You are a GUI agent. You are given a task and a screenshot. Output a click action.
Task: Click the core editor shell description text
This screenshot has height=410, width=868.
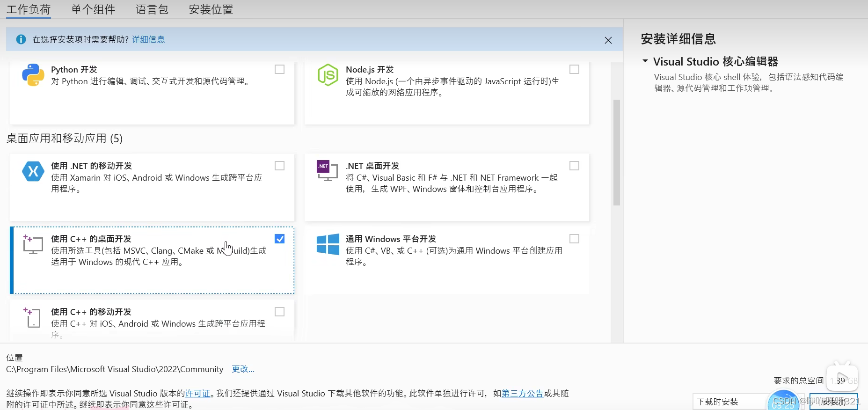(x=749, y=82)
